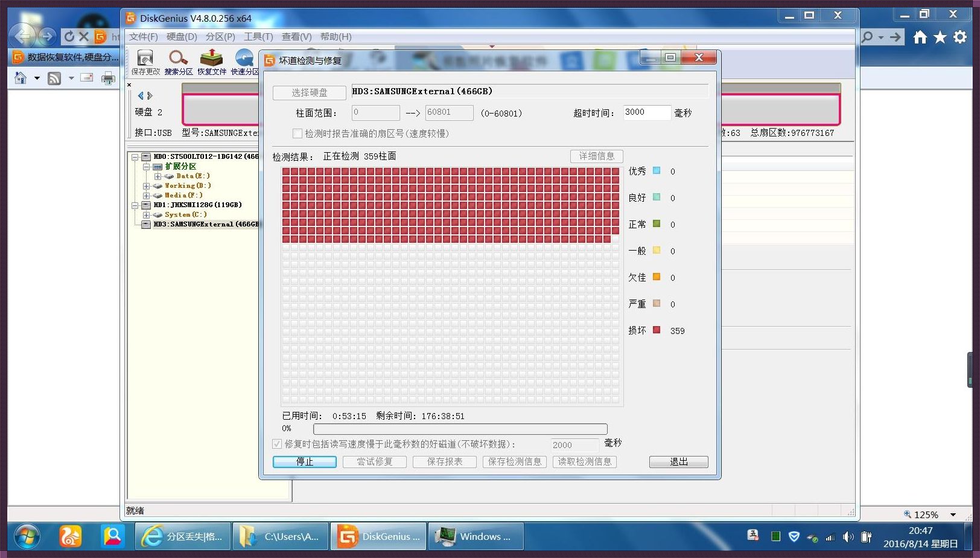The height and width of the screenshot is (558, 980).
Task: Click the 超时时间 input field with 3000
Action: [646, 112]
